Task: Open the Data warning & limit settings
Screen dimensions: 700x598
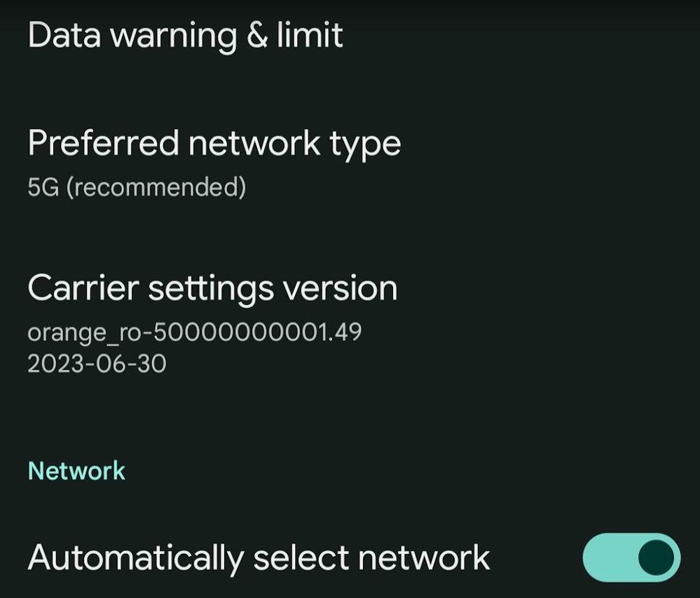Action: coord(185,34)
